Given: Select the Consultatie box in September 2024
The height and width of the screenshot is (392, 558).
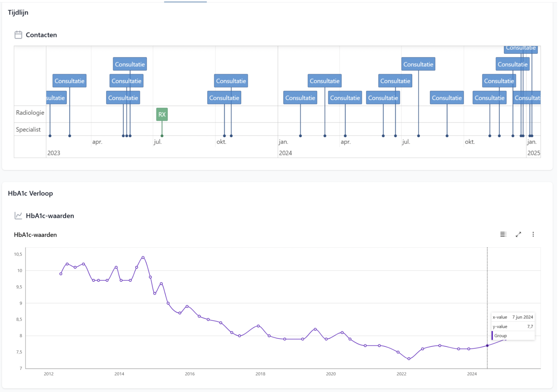Looking at the screenshot, I should click(447, 98).
